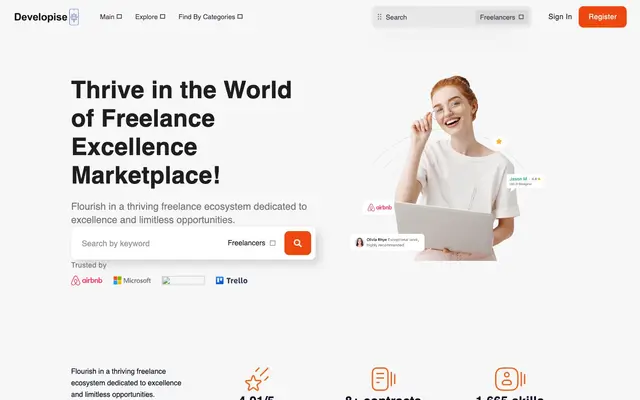Click the skills profile icon
This screenshot has width=640, height=400.
[x=510, y=379]
